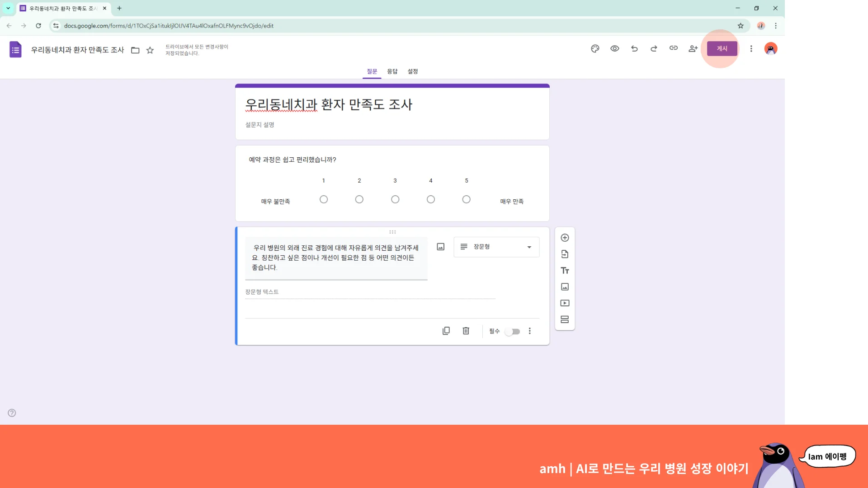Copy the form link icon
868x488 pixels.
(673, 48)
